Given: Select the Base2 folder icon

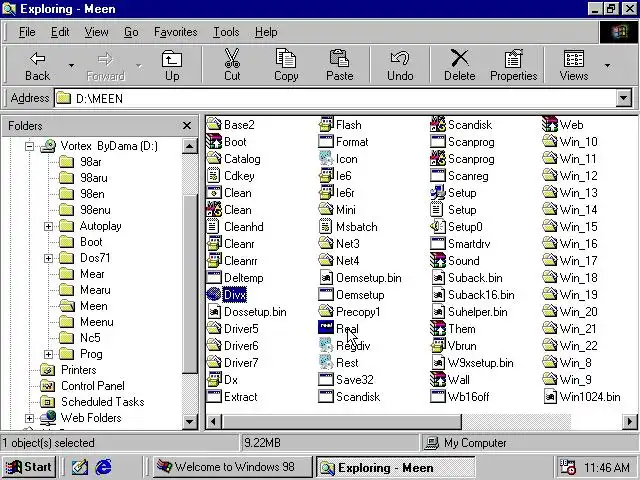Looking at the screenshot, I should [214, 124].
